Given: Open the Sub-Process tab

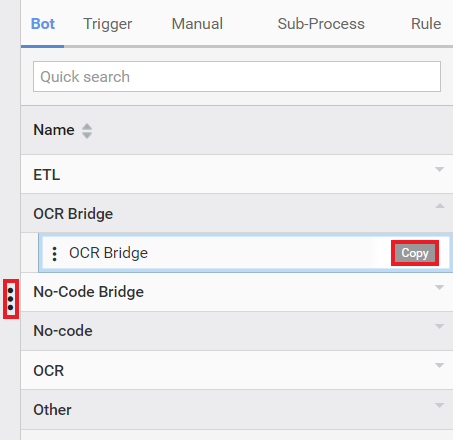Looking at the screenshot, I should 321,24.
